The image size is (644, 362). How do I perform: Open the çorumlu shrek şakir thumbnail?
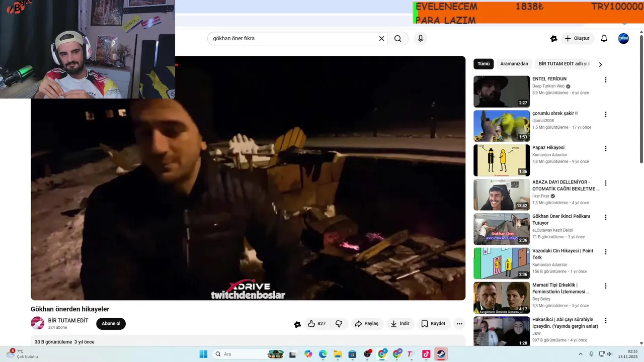tap(502, 126)
